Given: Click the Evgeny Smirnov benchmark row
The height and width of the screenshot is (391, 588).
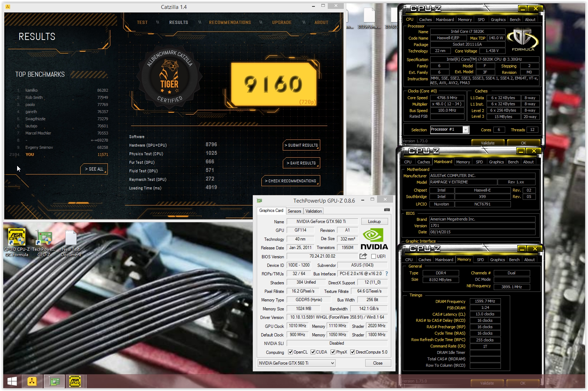Looking at the screenshot, I should 62,147.
